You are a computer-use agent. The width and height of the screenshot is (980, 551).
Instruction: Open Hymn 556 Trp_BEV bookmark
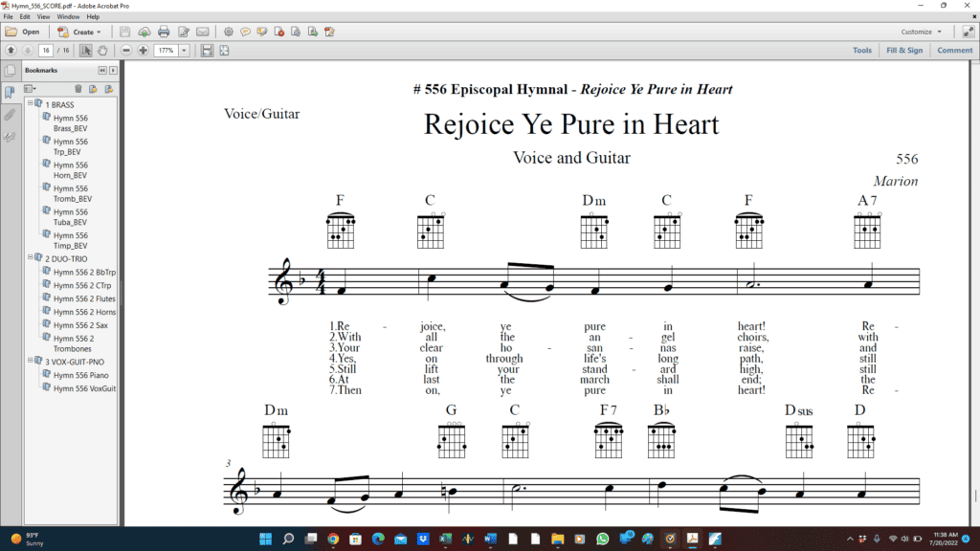[70, 146]
